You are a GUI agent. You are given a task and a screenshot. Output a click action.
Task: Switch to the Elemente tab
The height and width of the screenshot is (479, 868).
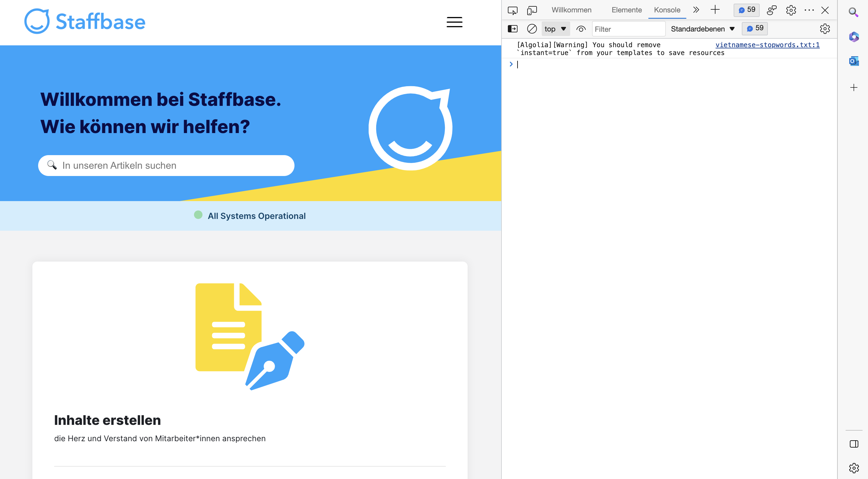coord(626,10)
